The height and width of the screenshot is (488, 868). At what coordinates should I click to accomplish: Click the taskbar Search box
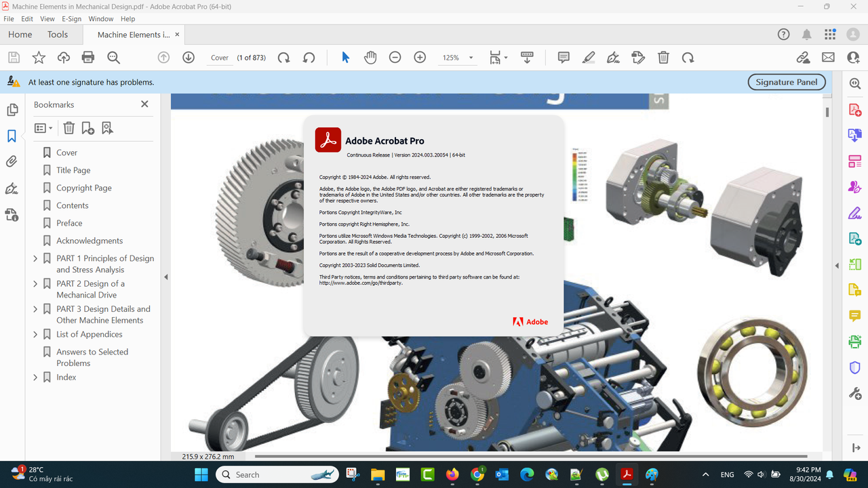point(277,474)
